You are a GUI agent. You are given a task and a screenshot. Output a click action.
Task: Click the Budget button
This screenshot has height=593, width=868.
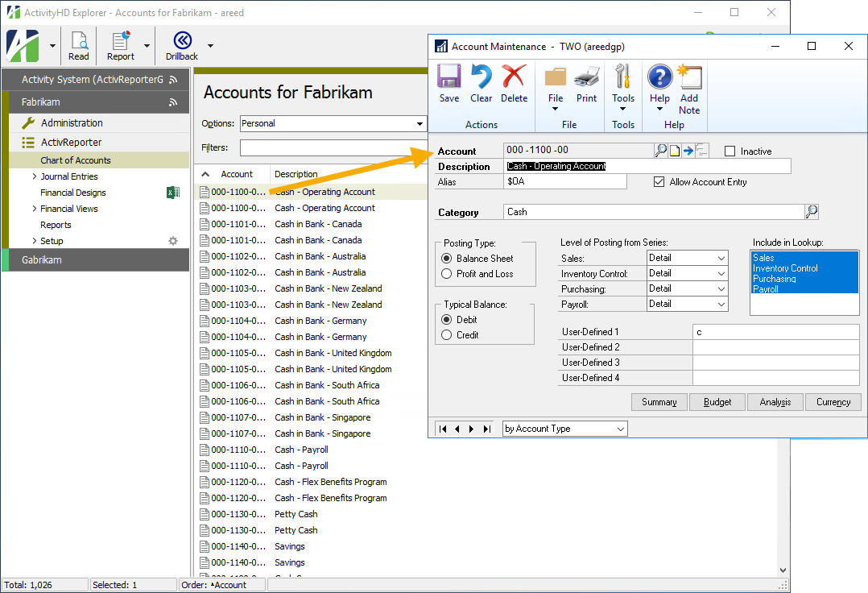point(717,402)
